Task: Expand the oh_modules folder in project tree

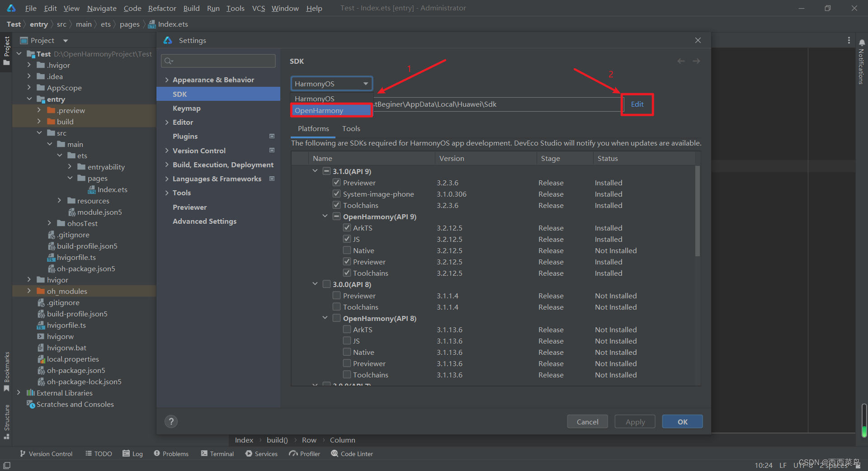Action: click(x=29, y=291)
